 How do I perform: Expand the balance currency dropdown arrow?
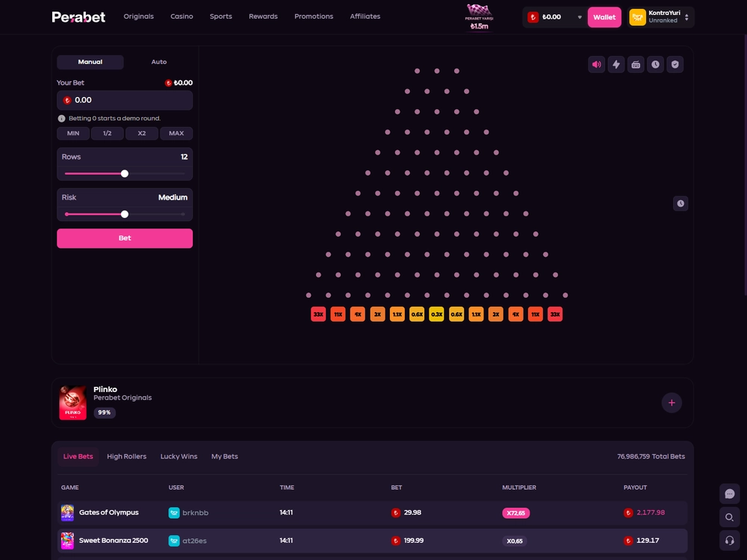pyautogui.click(x=580, y=17)
